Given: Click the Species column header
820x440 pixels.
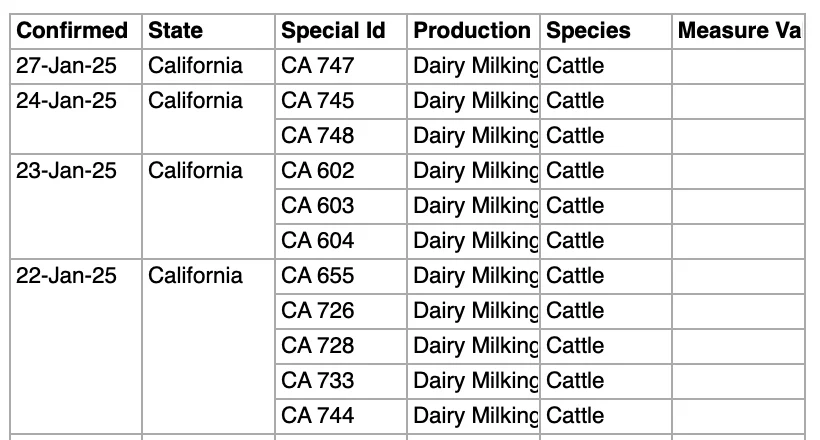Looking at the screenshot, I should 606,31.
